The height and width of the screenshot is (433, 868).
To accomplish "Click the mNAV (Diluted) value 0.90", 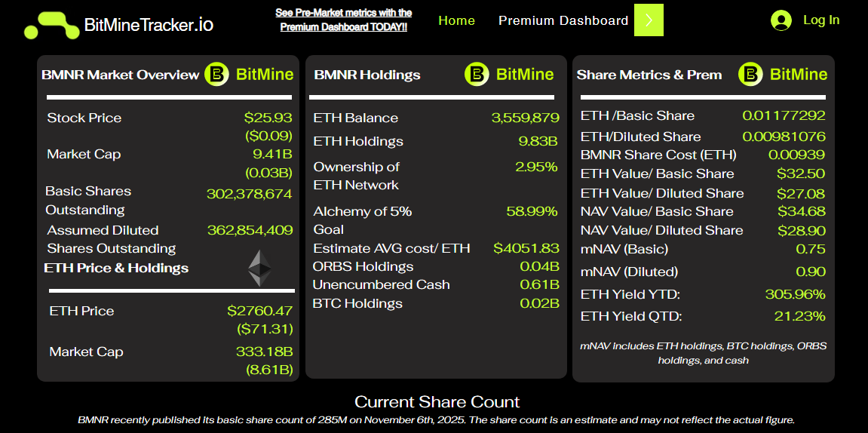I will [x=811, y=272].
